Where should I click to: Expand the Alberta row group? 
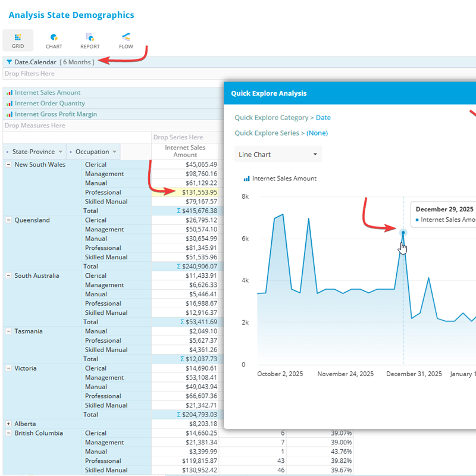click(x=8, y=424)
